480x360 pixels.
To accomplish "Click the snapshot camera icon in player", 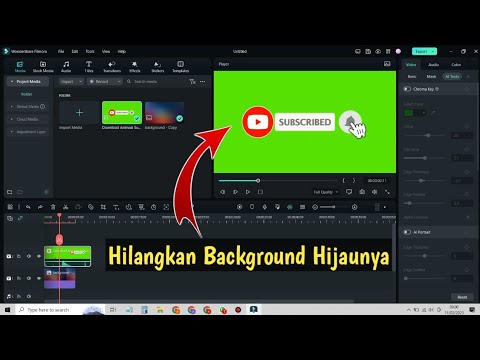I will (362, 192).
